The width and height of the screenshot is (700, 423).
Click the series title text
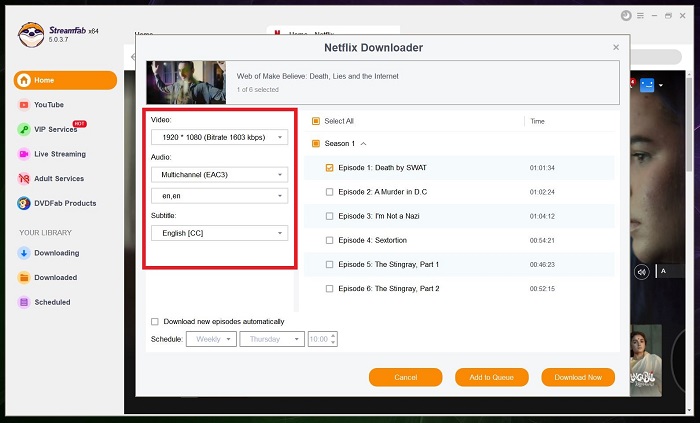tap(317, 76)
